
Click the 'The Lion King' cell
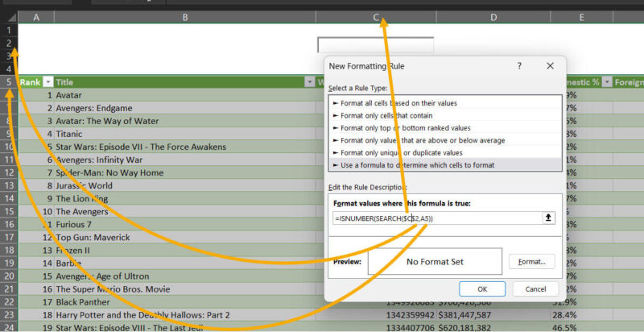(x=185, y=198)
